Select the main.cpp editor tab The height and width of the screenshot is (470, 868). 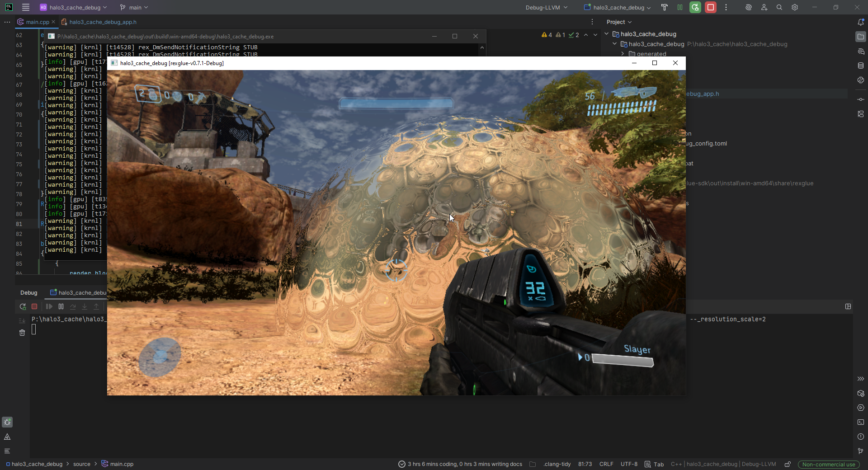tap(37, 22)
